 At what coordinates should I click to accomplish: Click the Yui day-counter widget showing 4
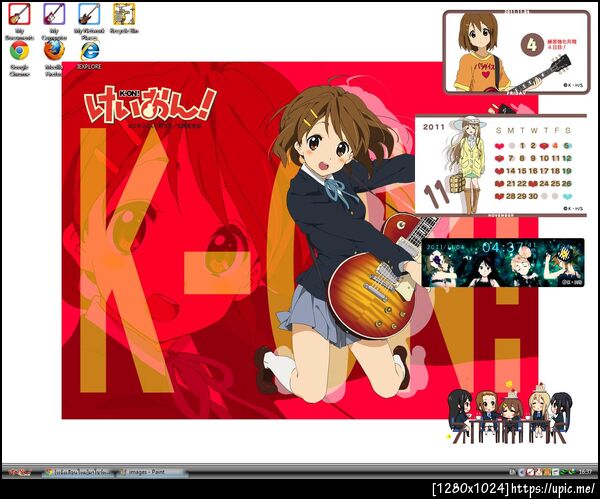(517, 52)
